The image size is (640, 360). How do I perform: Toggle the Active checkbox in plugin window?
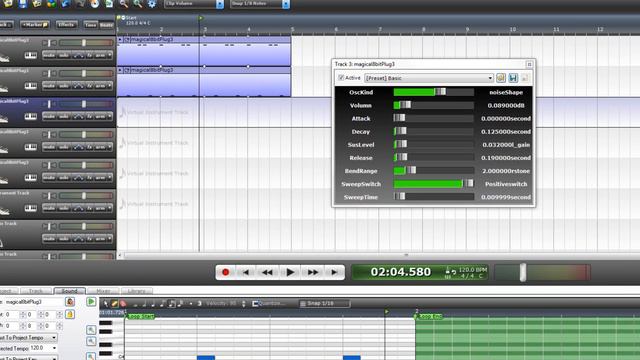point(341,78)
